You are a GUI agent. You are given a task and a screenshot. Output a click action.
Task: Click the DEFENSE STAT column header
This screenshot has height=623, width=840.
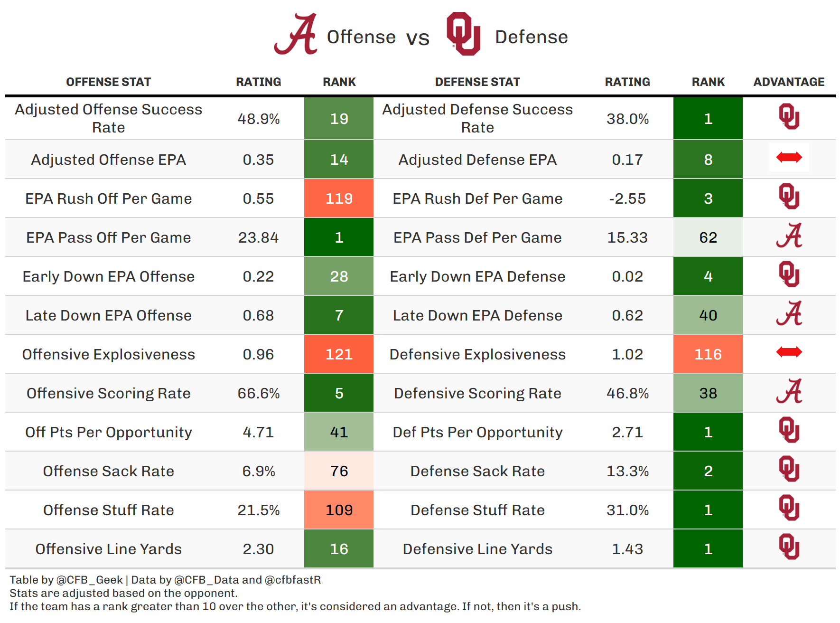477,82
